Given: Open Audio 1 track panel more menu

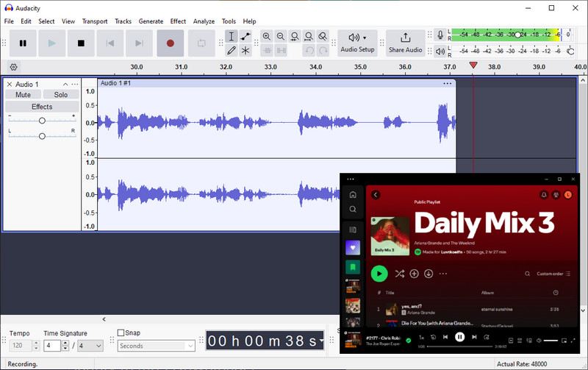Looking at the screenshot, I should (x=75, y=85).
